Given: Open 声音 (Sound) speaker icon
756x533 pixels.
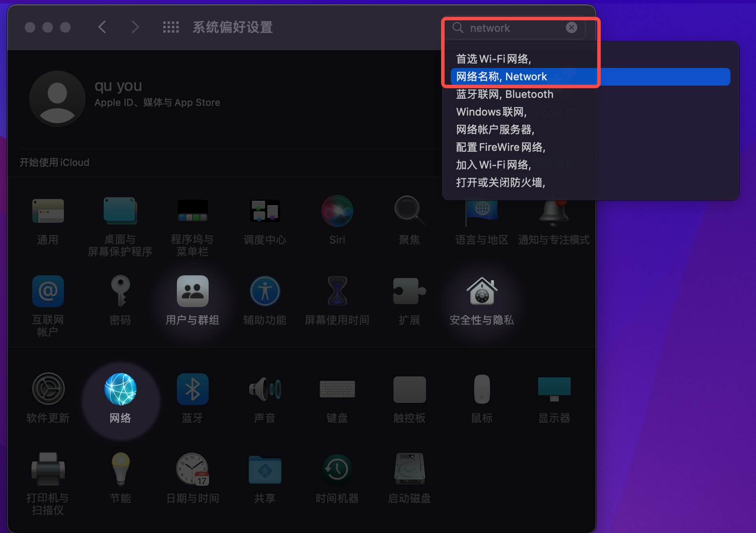Looking at the screenshot, I should tap(265, 389).
